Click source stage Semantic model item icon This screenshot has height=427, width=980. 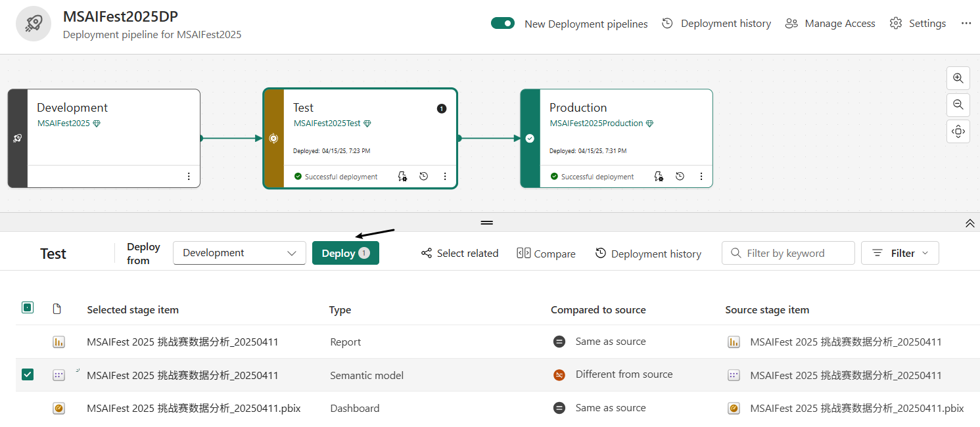coord(734,375)
